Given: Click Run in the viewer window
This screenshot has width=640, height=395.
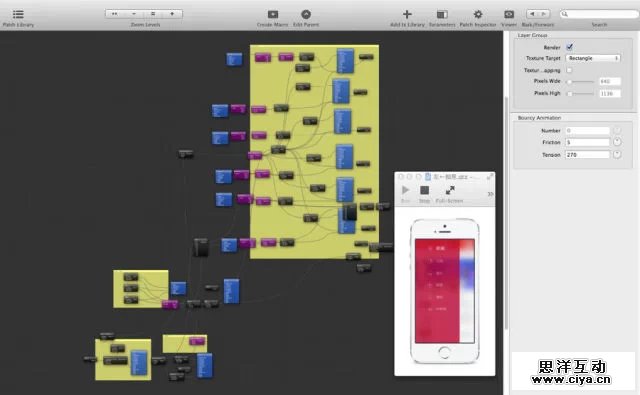Looking at the screenshot, I should [x=405, y=190].
